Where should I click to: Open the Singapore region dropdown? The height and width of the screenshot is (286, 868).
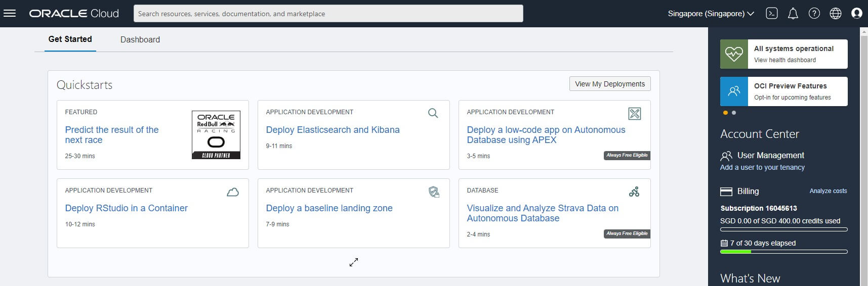pyautogui.click(x=711, y=14)
